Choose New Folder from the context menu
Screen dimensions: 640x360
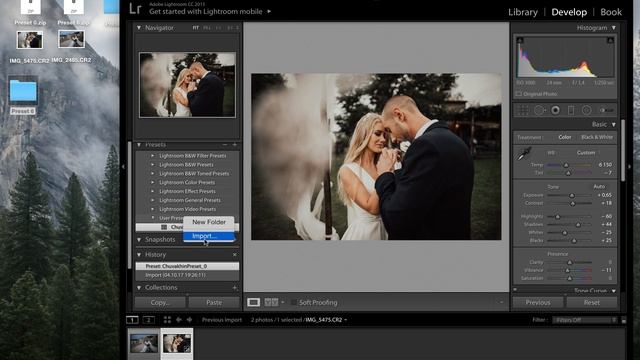(209, 222)
